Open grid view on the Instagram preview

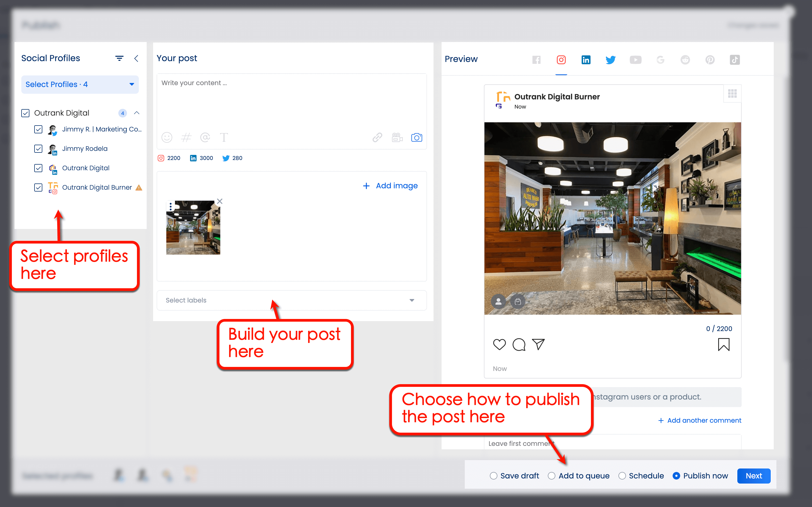click(x=733, y=93)
